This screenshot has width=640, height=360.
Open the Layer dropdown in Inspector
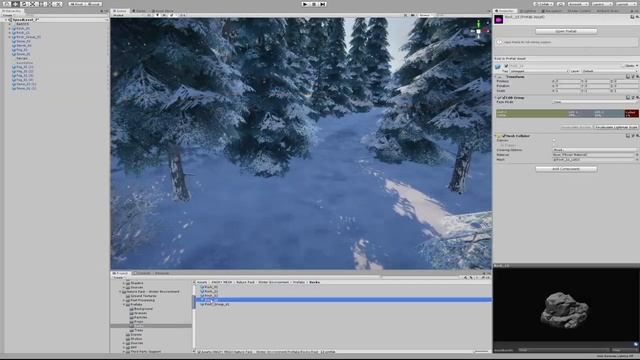tap(609, 71)
